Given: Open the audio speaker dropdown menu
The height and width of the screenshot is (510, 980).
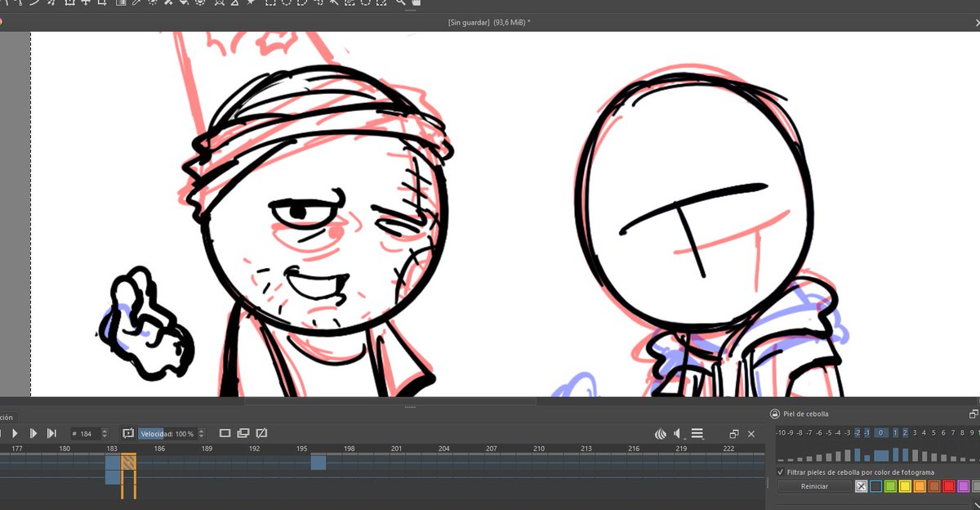Looking at the screenshot, I should click(x=679, y=433).
